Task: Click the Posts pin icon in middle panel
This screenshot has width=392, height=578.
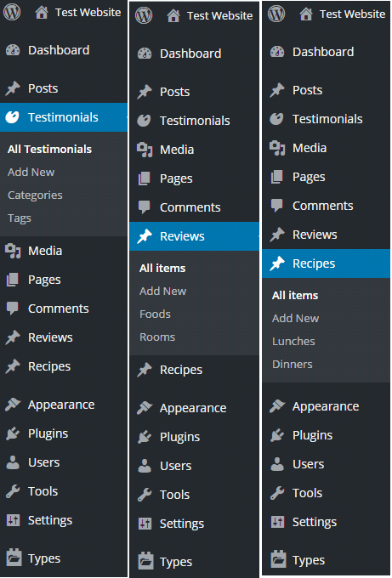Action: (145, 92)
